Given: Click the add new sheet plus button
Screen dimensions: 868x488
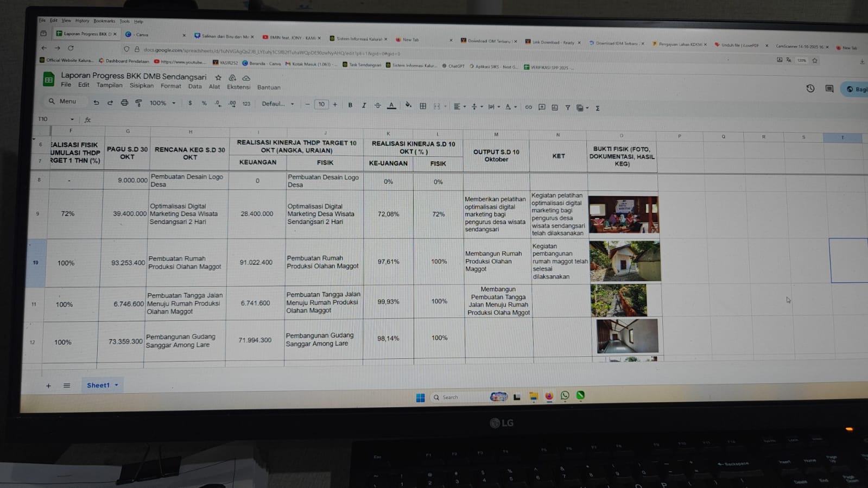Looking at the screenshot, I should 48,385.
